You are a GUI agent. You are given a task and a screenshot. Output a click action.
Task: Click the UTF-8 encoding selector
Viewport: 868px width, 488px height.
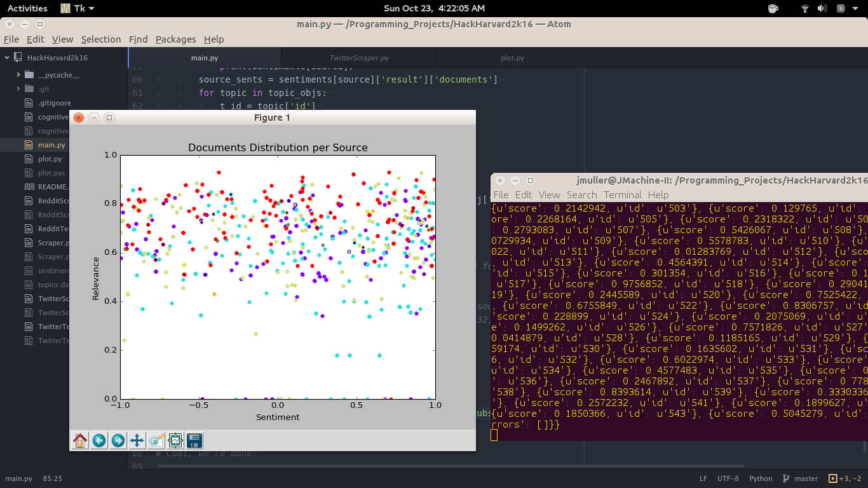(728, 478)
